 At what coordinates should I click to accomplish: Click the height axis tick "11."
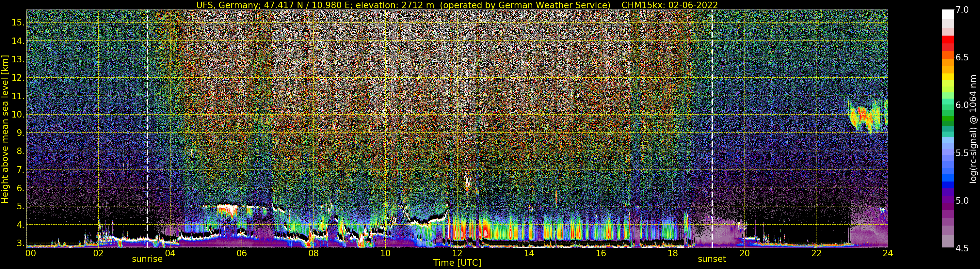click(x=18, y=96)
